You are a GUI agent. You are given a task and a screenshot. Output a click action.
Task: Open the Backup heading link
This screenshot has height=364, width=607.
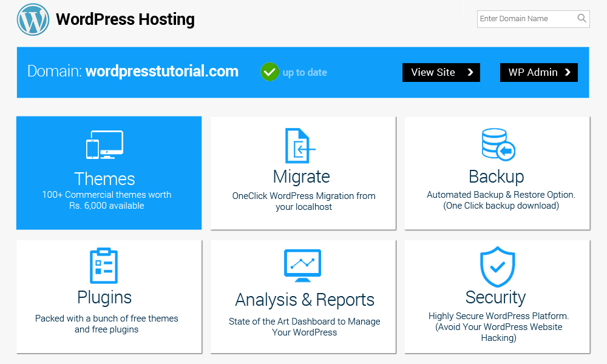pyautogui.click(x=496, y=177)
